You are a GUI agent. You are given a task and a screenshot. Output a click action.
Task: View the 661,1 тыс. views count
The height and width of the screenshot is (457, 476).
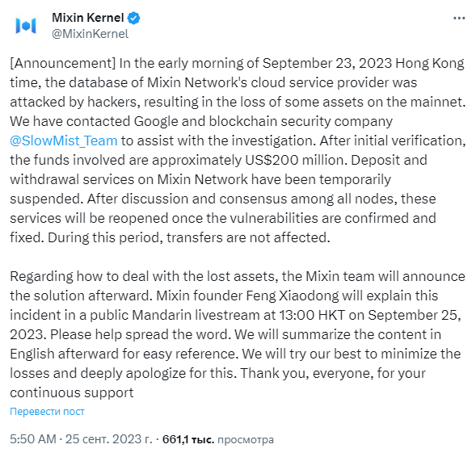[x=188, y=439]
